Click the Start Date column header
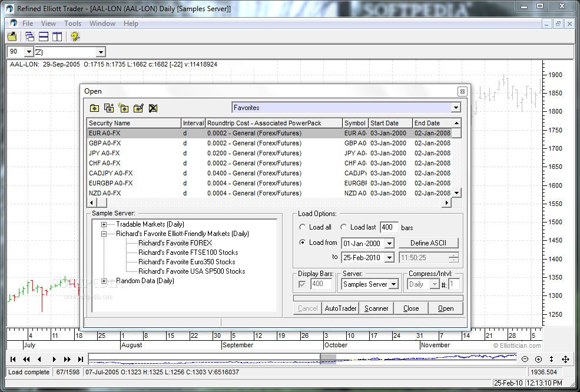The height and width of the screenshot is (392, 580). [390, 123]
